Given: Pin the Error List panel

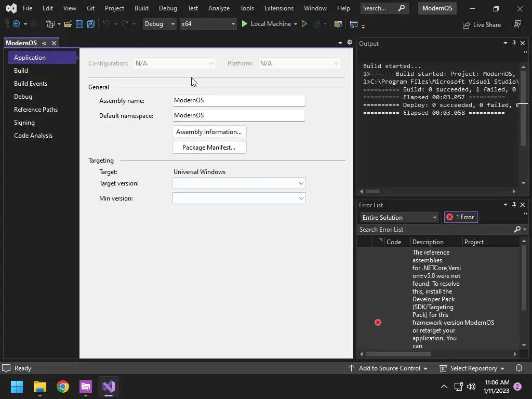Looking at the screenshot, I should [x=514, y=205].
